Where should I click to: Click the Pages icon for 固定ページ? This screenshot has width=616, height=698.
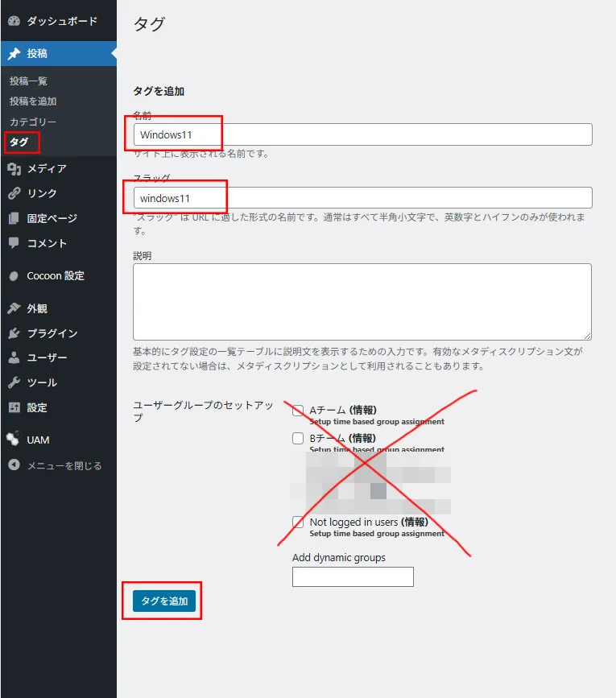[14, 218]
